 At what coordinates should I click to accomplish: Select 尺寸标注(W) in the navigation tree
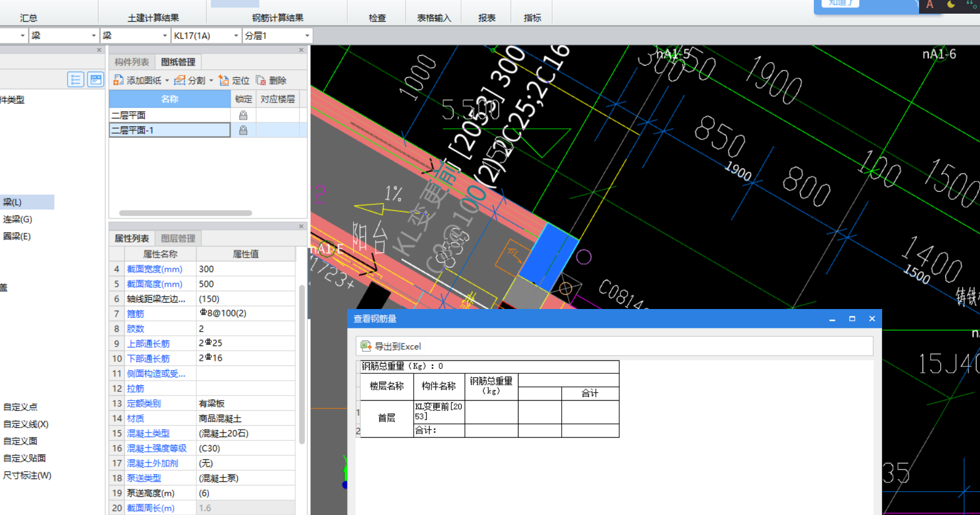[x=27, y=475]
